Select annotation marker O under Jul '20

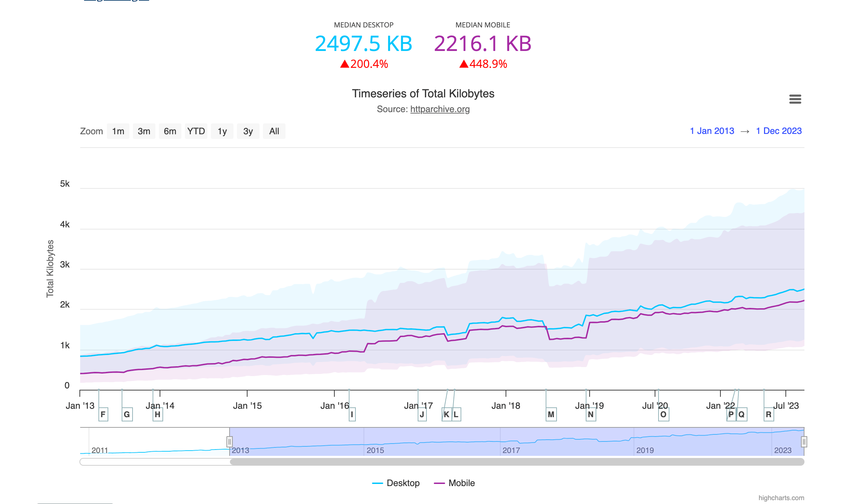tap(663, 414)
